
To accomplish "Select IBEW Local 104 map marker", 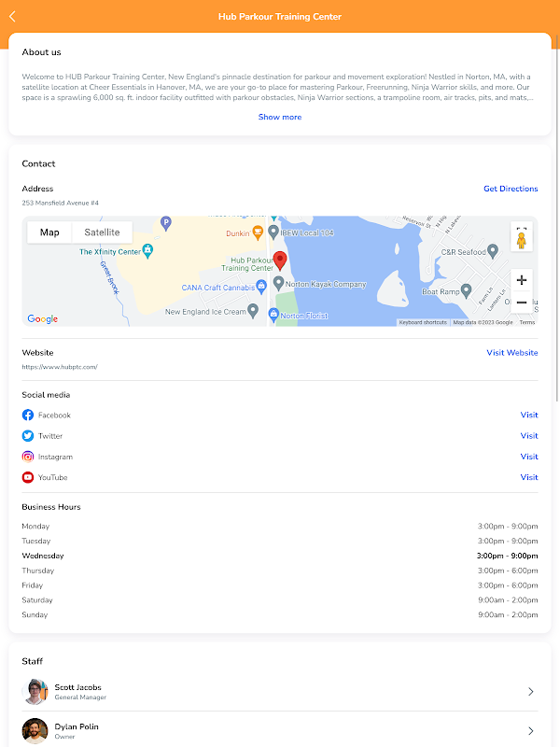I will [273, 232].
